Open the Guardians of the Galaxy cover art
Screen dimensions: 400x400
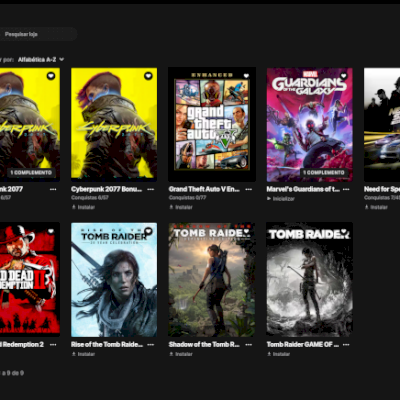coord(310,125)
